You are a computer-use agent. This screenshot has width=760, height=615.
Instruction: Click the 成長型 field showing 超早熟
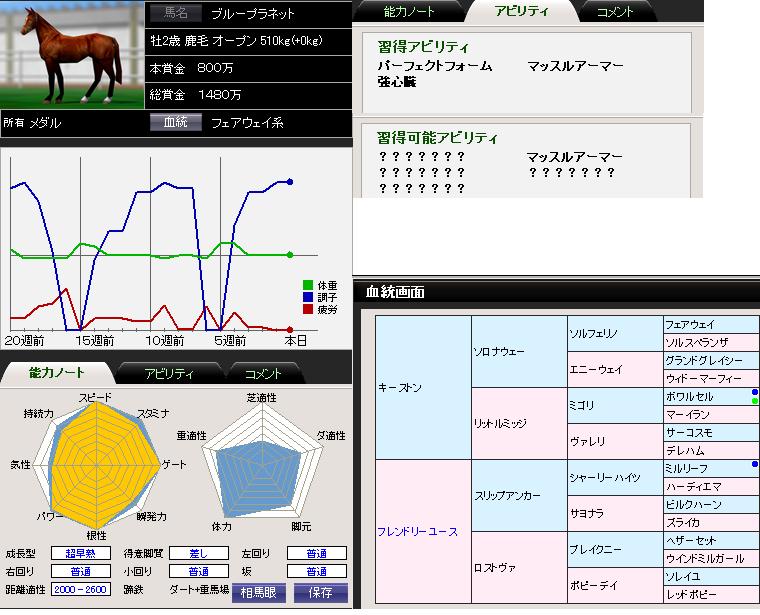[x=81, y=553]
